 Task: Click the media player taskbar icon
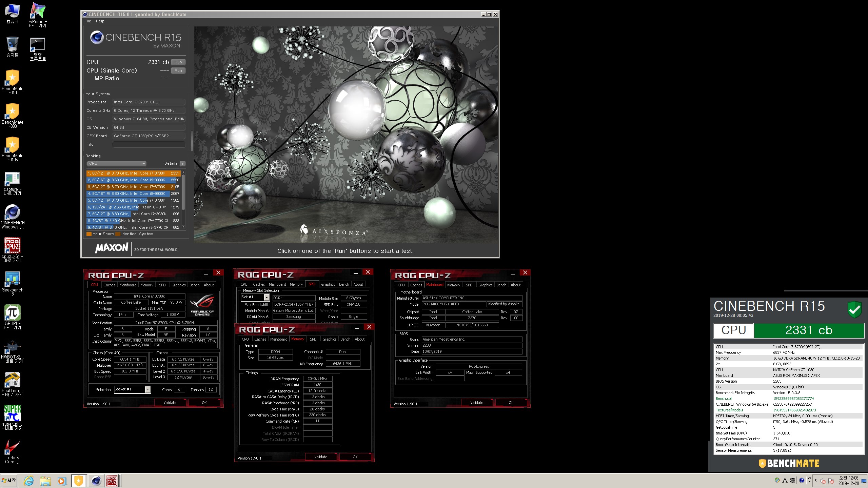point(62,481)
